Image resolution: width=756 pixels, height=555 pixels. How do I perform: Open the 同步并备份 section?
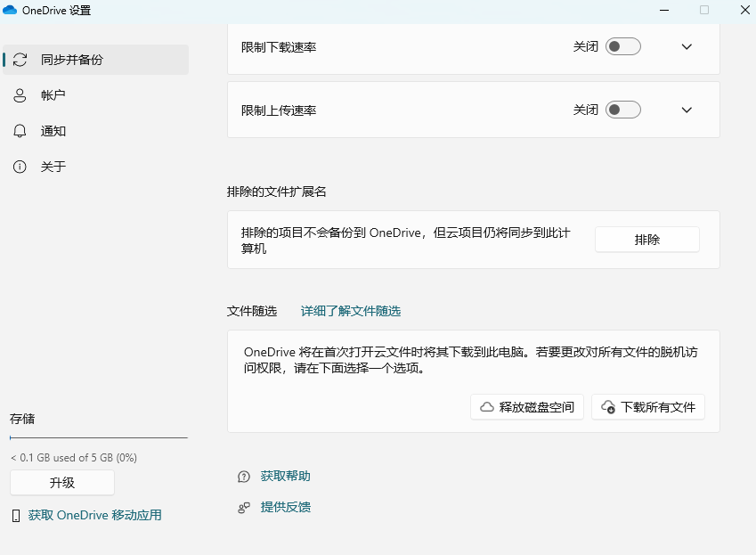(95, 60)
